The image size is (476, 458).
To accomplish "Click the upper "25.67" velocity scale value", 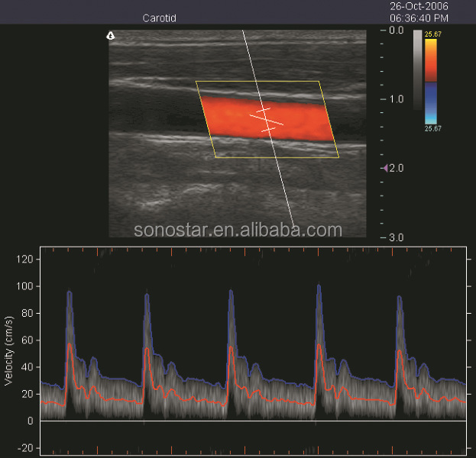I will pos(433,34).
